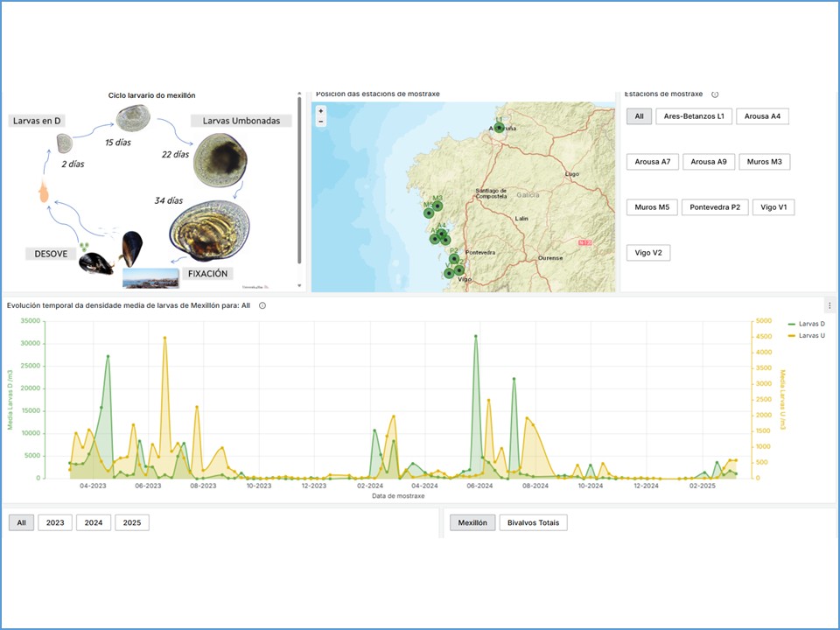Click the M3 station marker on map
The image size is (840, 630).
[x=437, y=206]
